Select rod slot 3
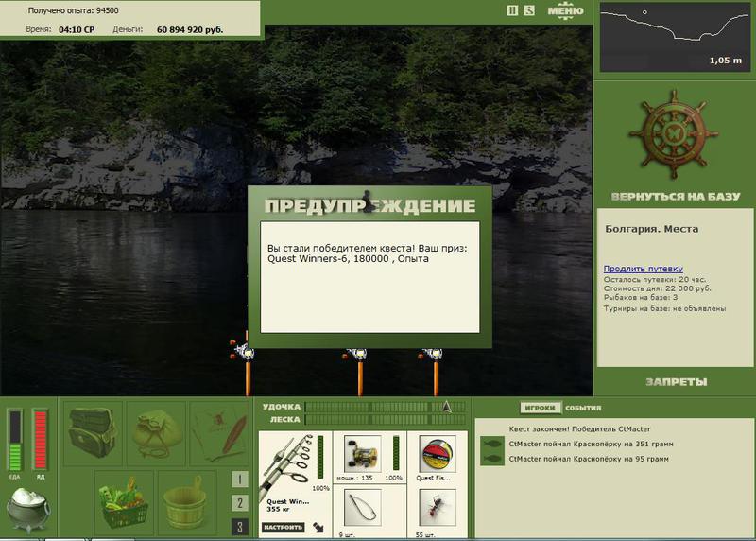 click(240, 527)
